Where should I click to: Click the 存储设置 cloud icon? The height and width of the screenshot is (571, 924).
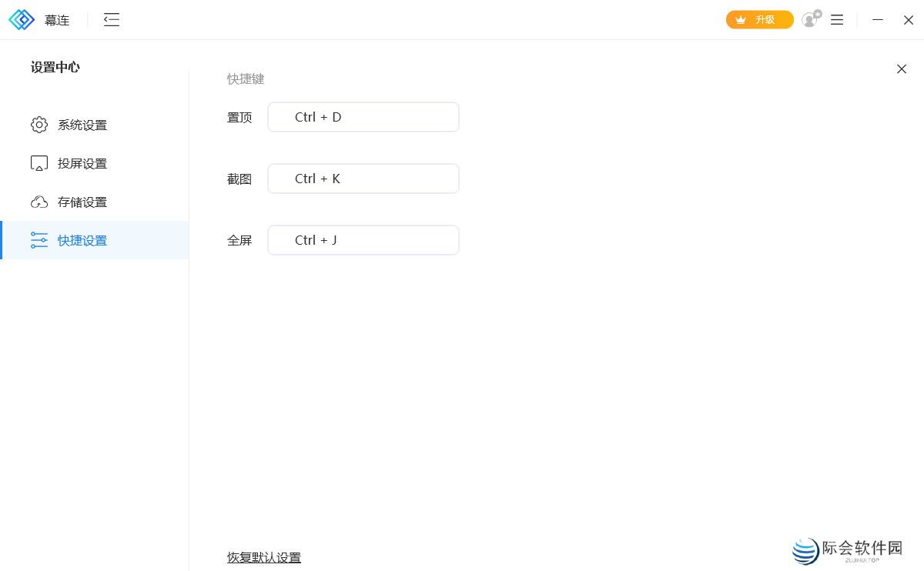coord(39,201)
